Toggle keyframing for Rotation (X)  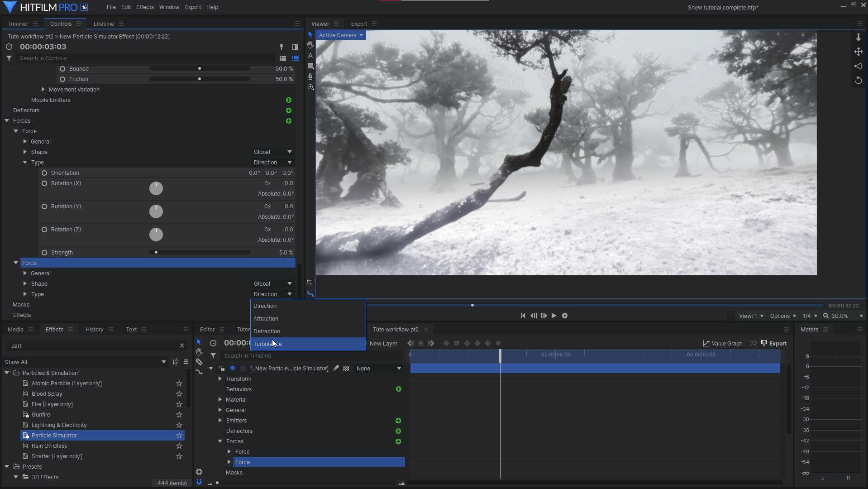44,183
